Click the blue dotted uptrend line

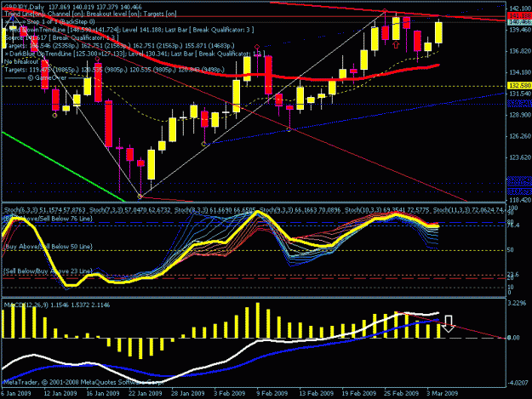pyautogui.click(x=355, y=119)
